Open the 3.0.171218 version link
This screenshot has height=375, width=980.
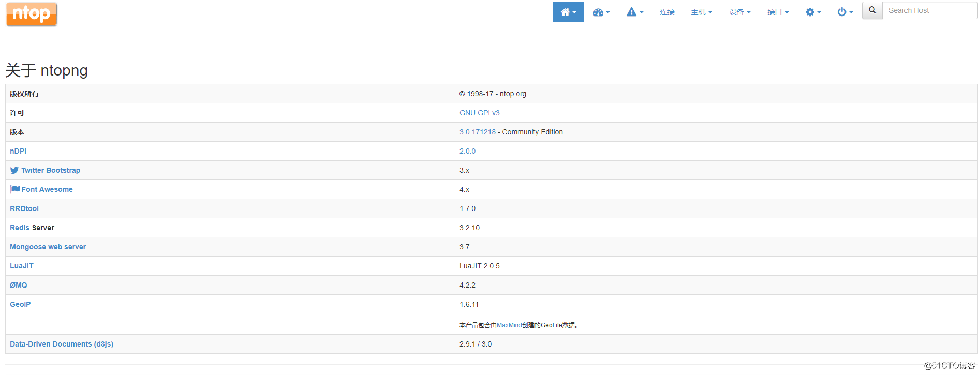(478, 132)
